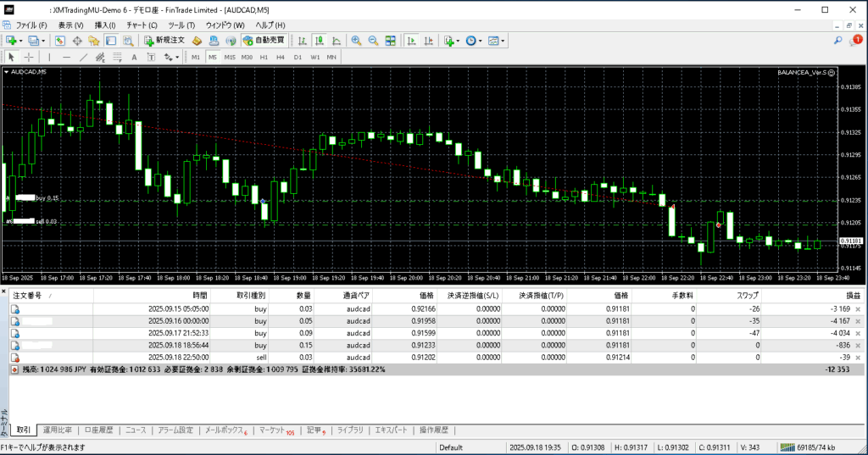Screen dimensions: 868x455
Task: Select the text label (A) tool
Action: pos(134,57)
